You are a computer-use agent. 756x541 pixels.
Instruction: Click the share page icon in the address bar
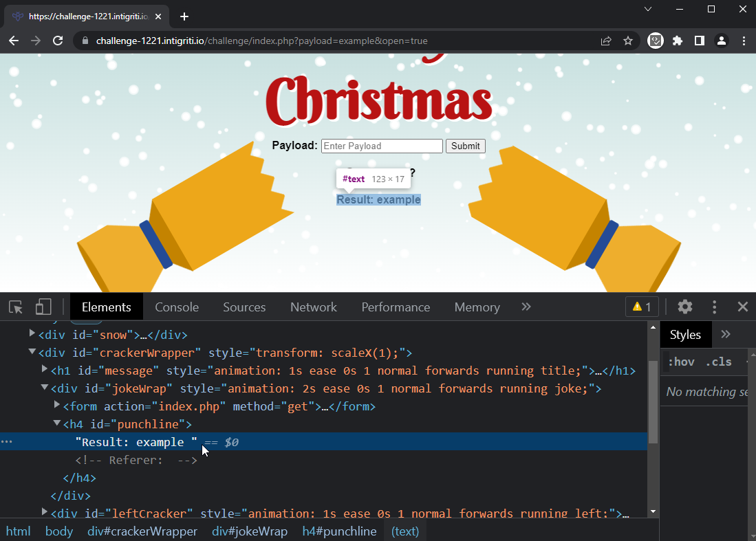coord(606,41)
